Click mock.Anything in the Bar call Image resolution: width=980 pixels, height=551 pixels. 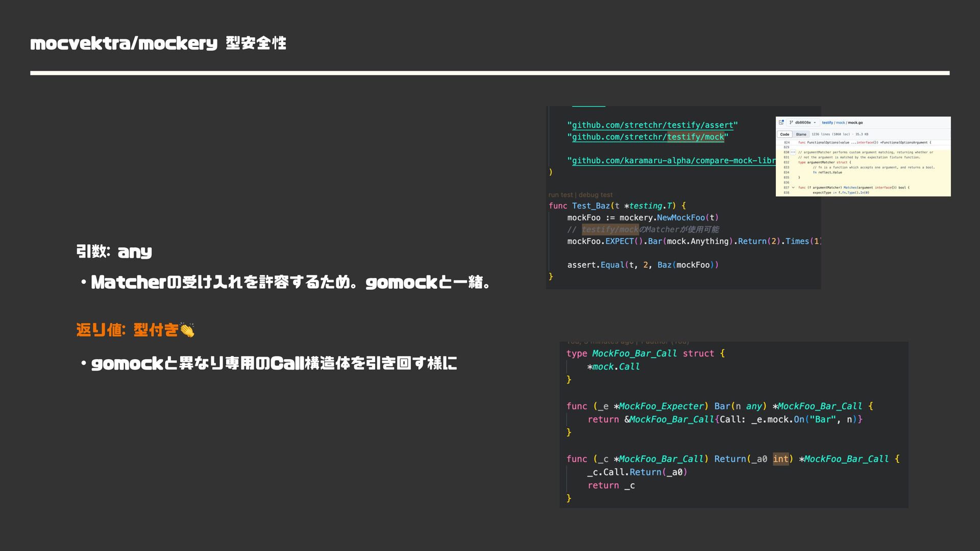tap(698, 241)
